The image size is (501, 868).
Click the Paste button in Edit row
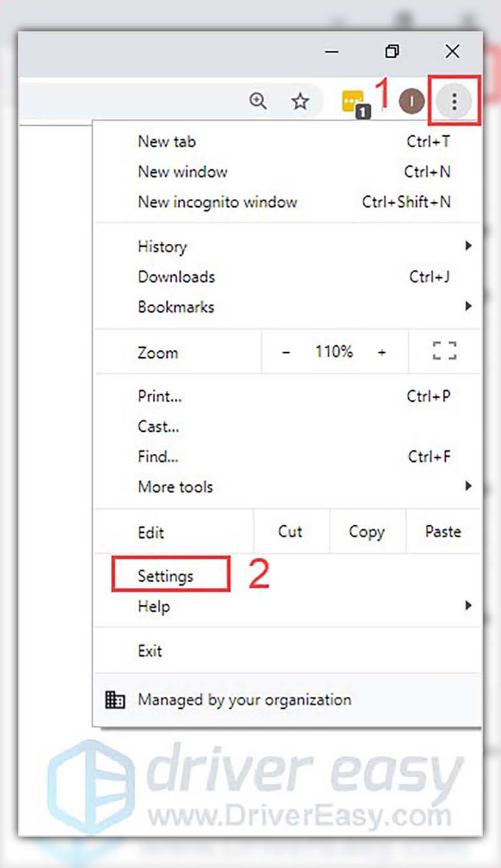443,531
